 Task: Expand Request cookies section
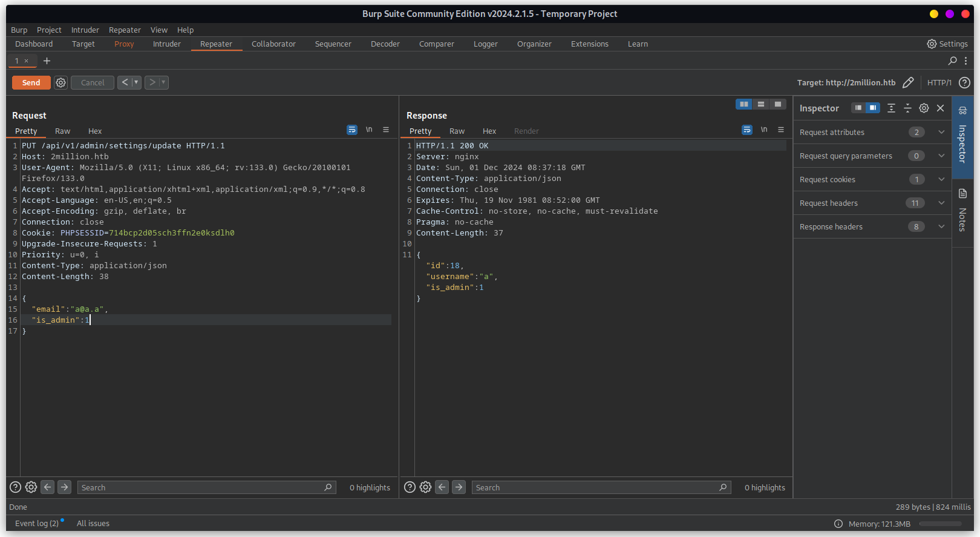[872, 179]
